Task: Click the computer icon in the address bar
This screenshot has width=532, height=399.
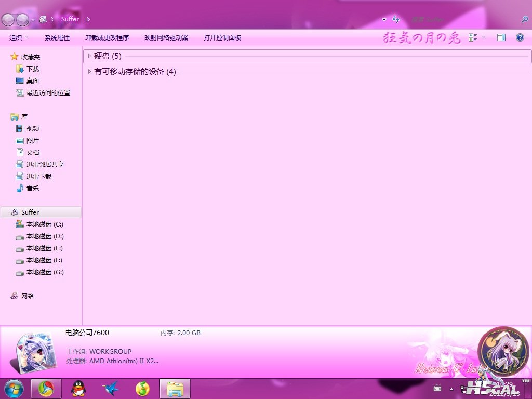Action: point(43,19)
